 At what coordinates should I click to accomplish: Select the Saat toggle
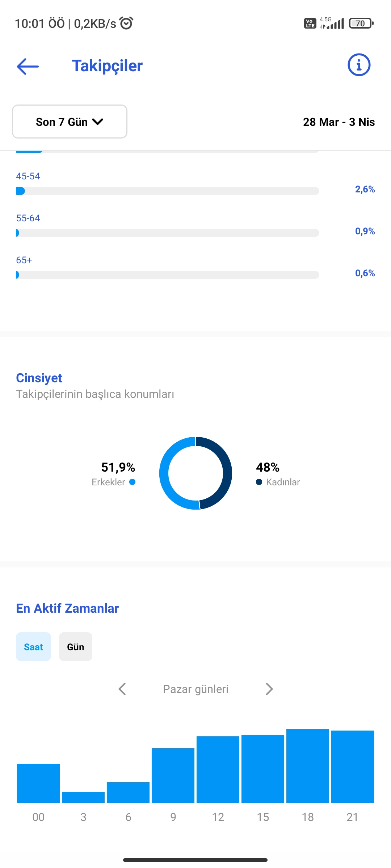point(33,647)
